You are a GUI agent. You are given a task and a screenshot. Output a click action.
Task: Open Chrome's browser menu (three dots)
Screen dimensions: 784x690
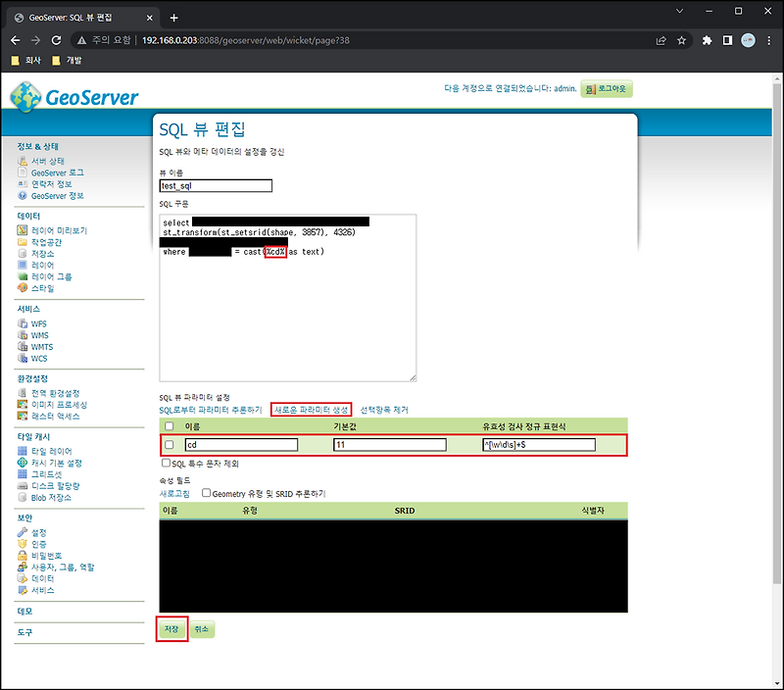tap(770, 39)
